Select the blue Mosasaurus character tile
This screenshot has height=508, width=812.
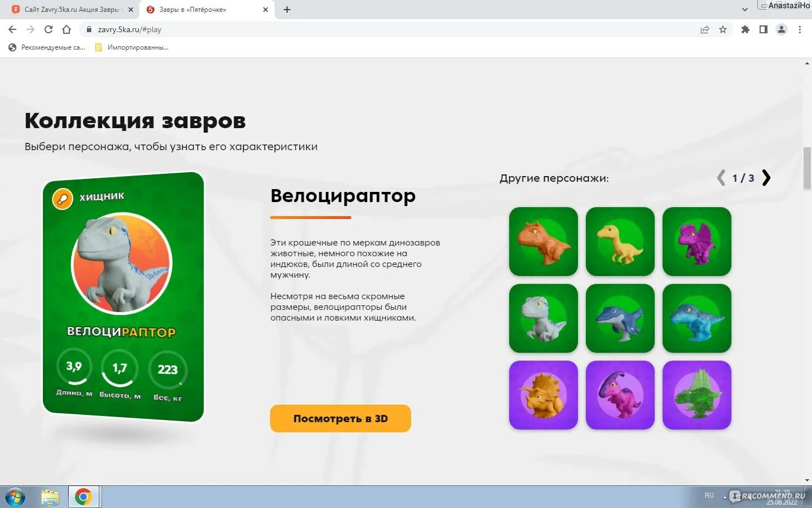(x=620, y=318)
